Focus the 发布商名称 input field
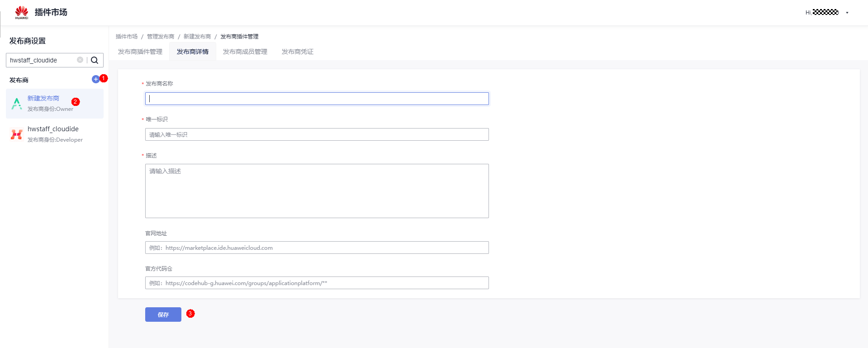868x348 pixels. coord(317,99)
